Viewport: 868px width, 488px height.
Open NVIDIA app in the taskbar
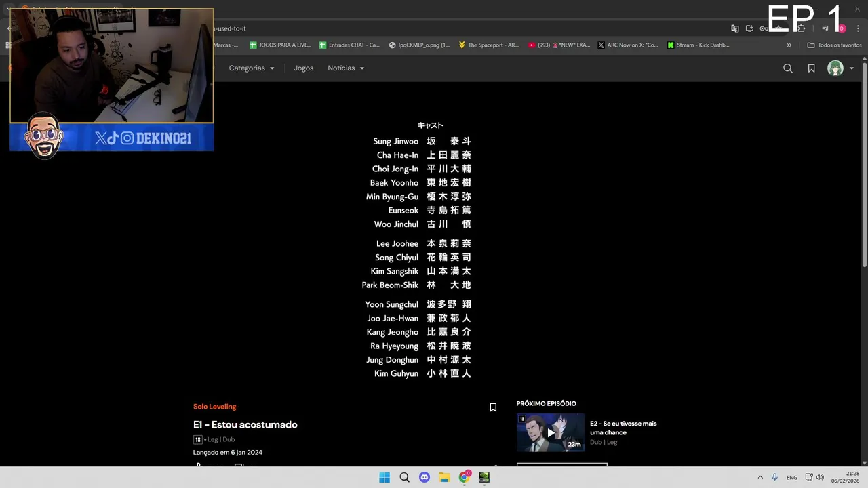[484, 477]
